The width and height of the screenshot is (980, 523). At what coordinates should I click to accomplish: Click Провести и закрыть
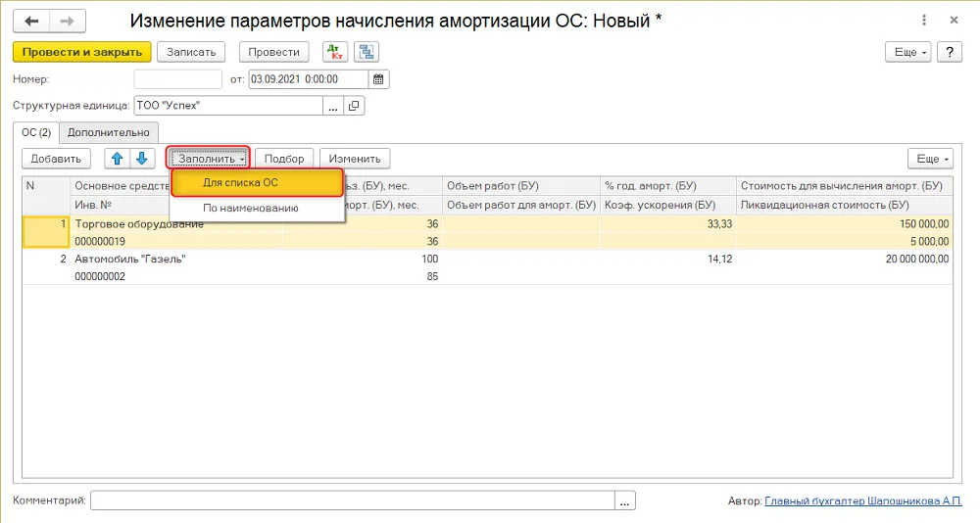[x=82, y=52]
